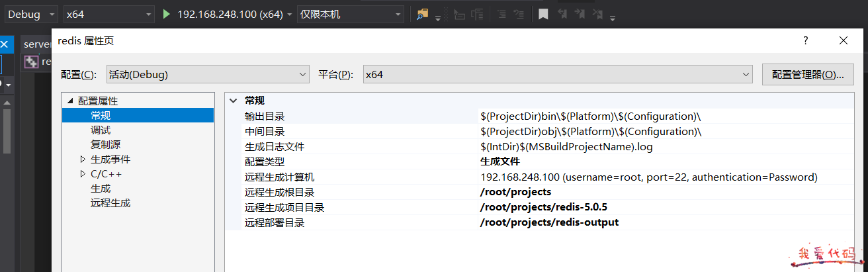The width and height of the screenshot is (868, 272).
Task: Select the 远程生成根目录 property label
Action: 280,193
